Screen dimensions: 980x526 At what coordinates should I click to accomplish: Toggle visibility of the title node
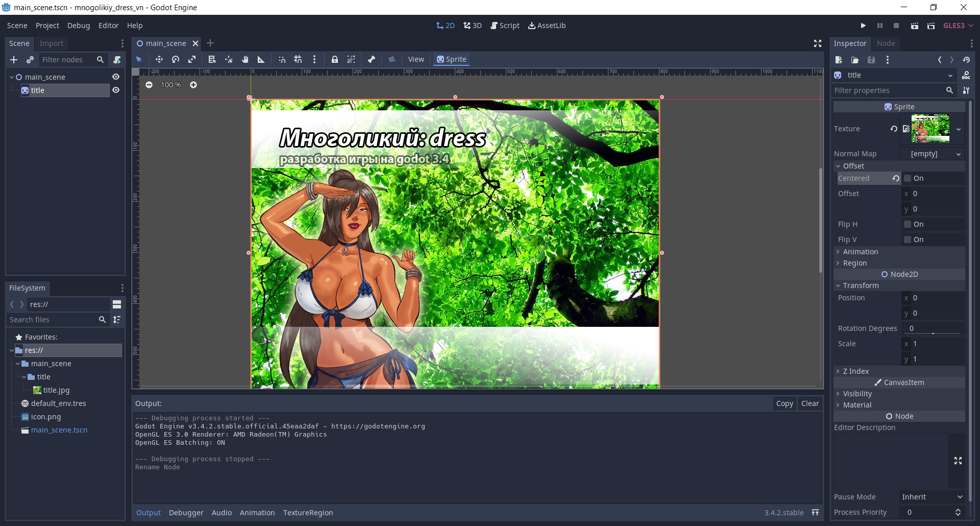pyautogui.click(x=116, y=90)
